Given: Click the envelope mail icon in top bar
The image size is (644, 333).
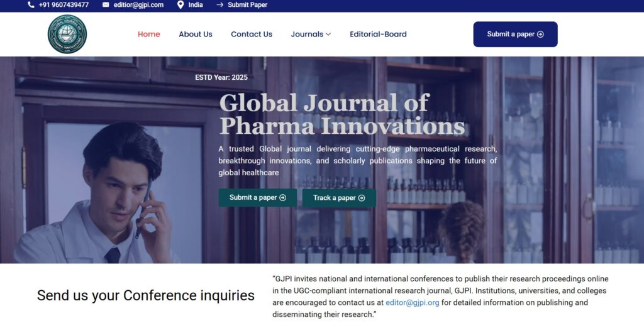Looking at the screenshot, I should click(x=106, y=5).
